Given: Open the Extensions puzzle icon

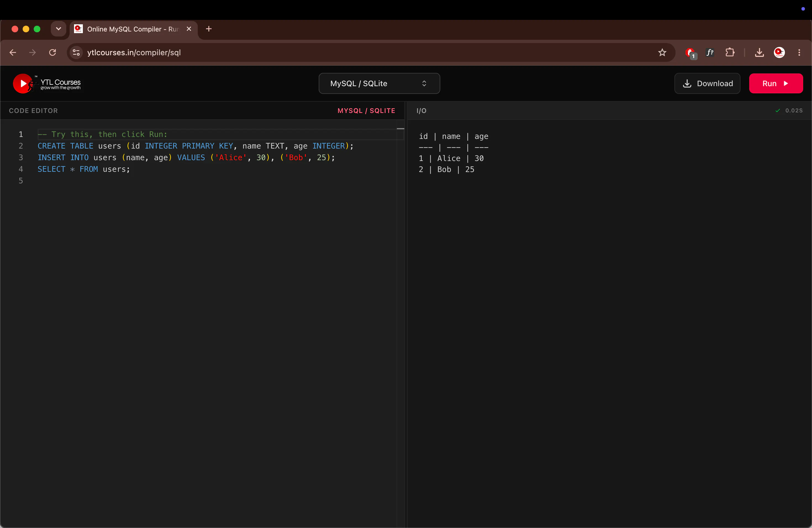Looking at the screenshot, I should 730,52.
